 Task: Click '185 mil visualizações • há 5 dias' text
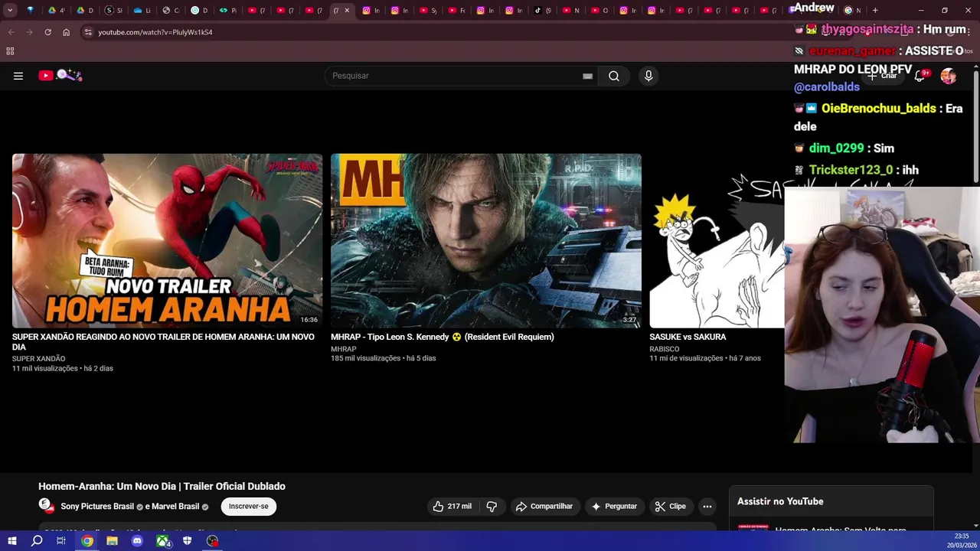pyautogui.click(x=384, y=358)
